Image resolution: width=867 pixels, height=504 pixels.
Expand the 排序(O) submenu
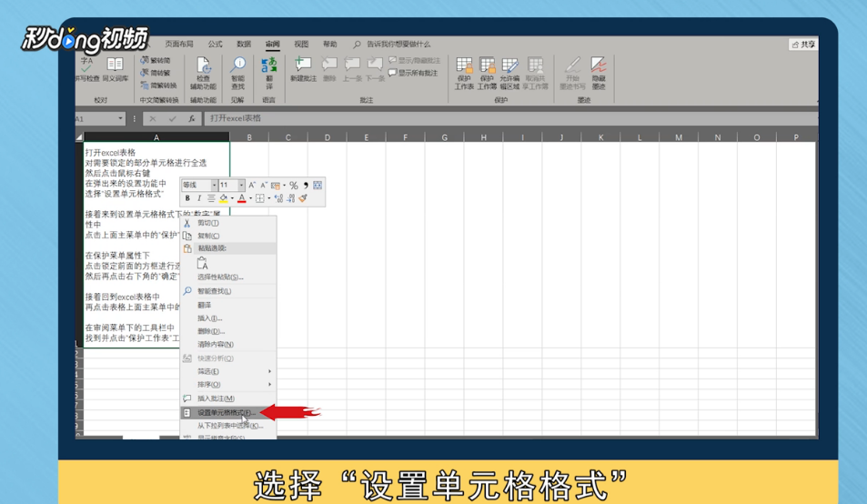pyautogui.click(x=228, y=384)
